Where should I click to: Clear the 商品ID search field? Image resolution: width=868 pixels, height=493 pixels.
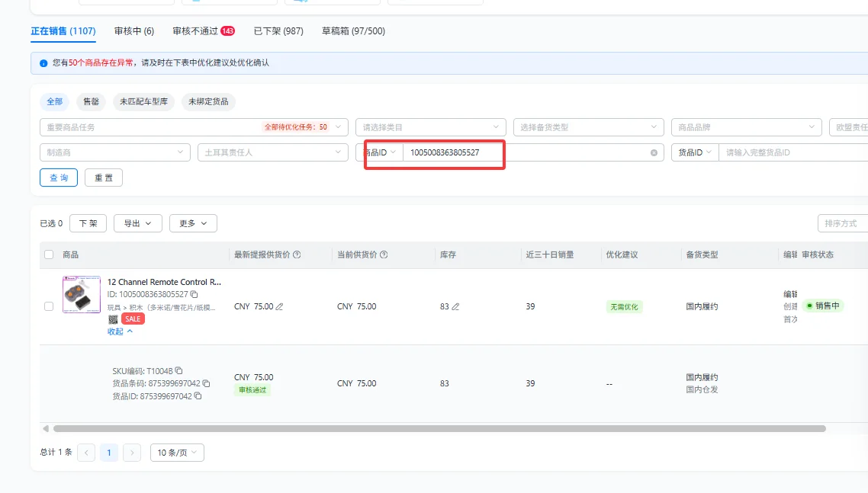[654, 152]
